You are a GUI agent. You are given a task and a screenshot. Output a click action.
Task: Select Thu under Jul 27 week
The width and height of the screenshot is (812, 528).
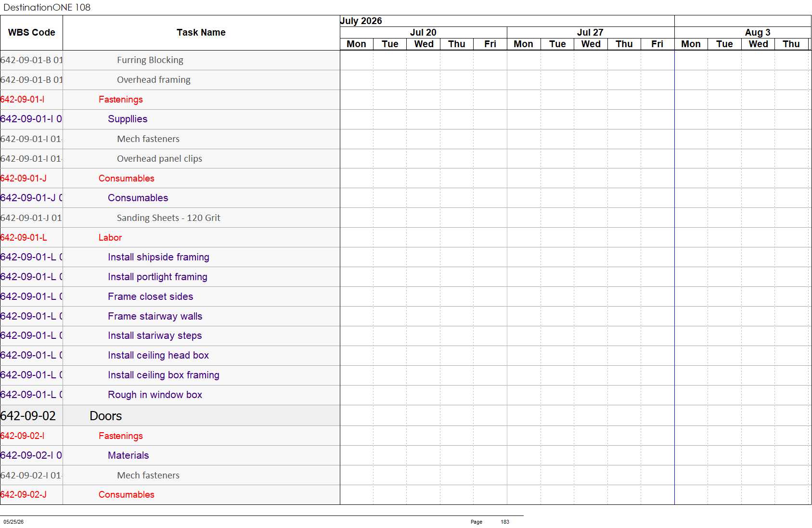[x=624, y=44]
